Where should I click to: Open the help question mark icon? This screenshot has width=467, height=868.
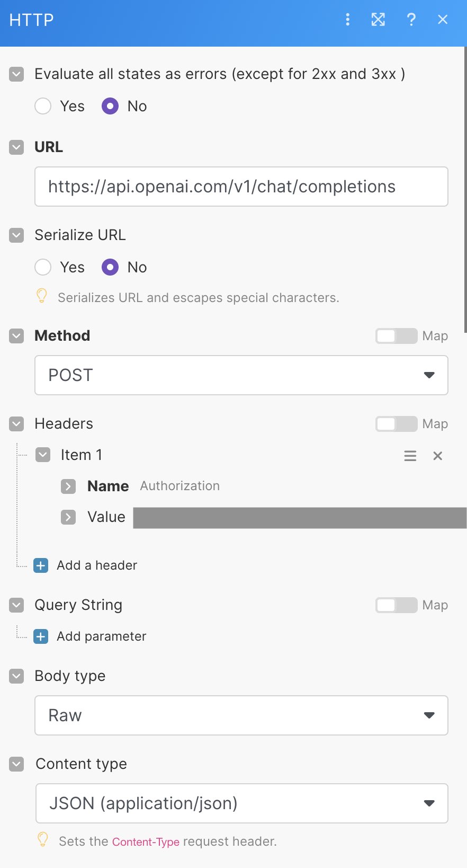411,20
